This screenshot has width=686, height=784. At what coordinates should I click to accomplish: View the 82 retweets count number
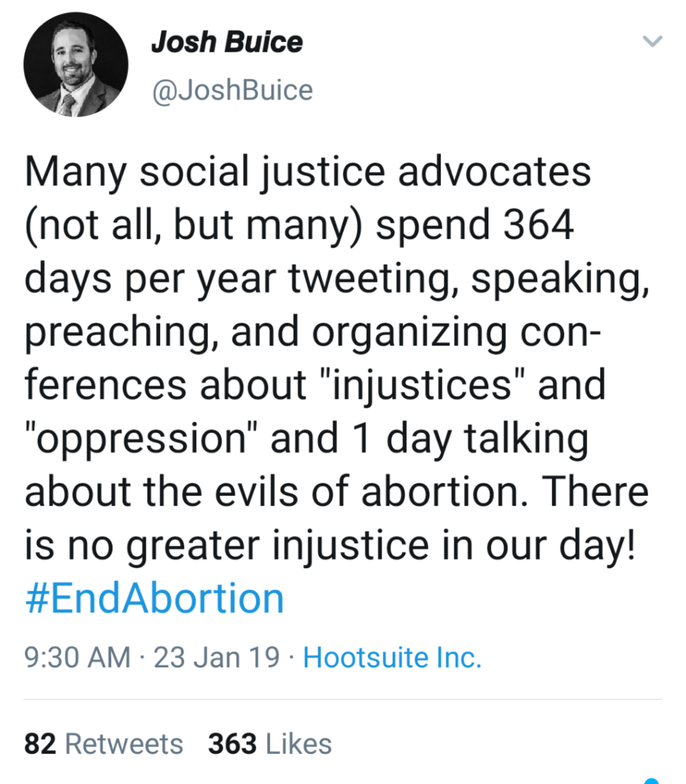click(40, 744)
